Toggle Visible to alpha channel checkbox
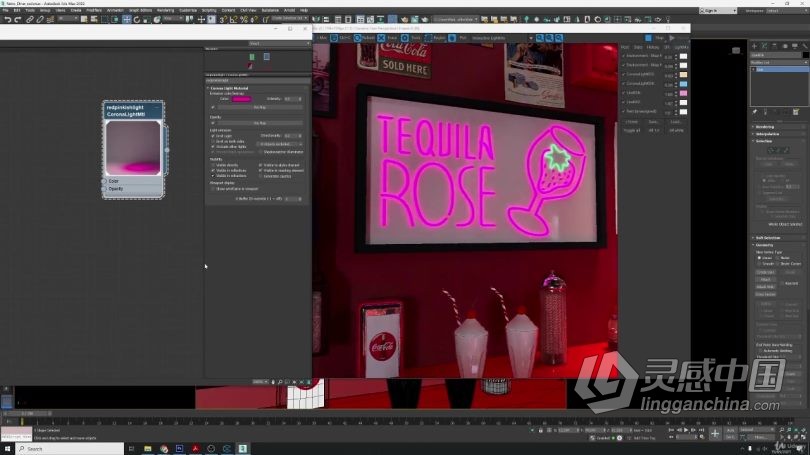 261,165
